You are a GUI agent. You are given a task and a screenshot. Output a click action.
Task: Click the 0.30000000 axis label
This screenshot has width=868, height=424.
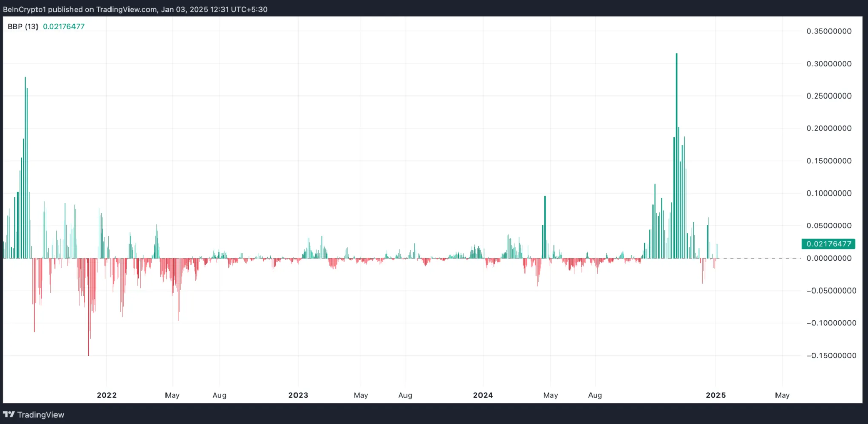pos(829,64)
